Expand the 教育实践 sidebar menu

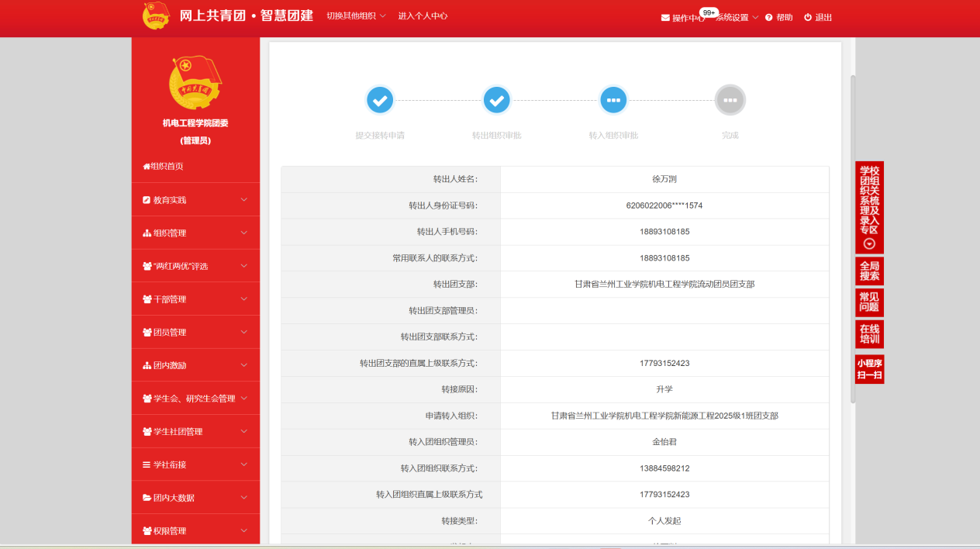(195, 200)
